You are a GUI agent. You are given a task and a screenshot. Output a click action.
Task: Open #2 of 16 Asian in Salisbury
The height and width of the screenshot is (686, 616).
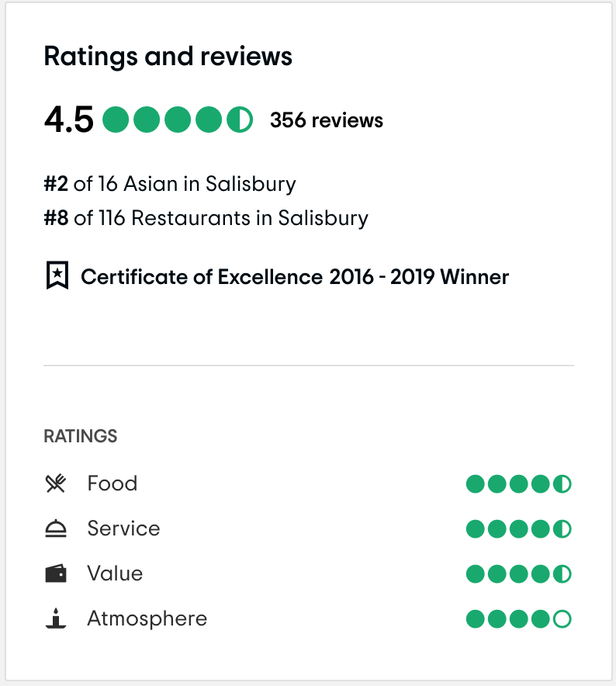[170, 185]
